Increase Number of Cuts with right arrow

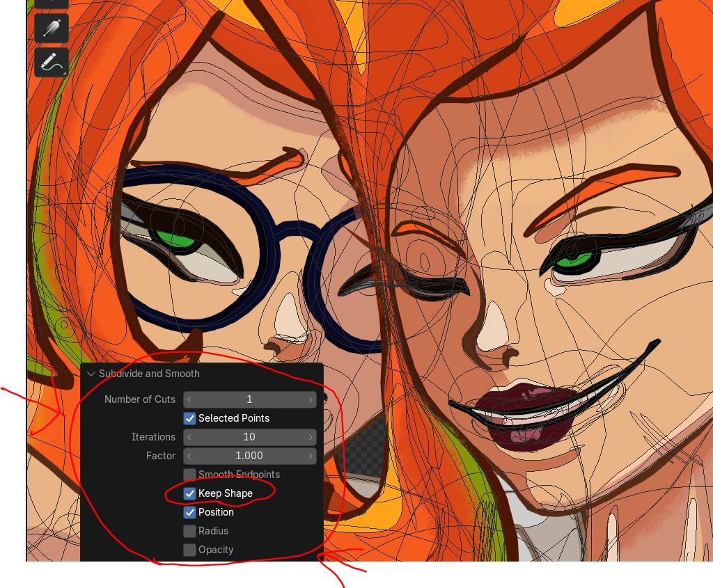(311, 399)
